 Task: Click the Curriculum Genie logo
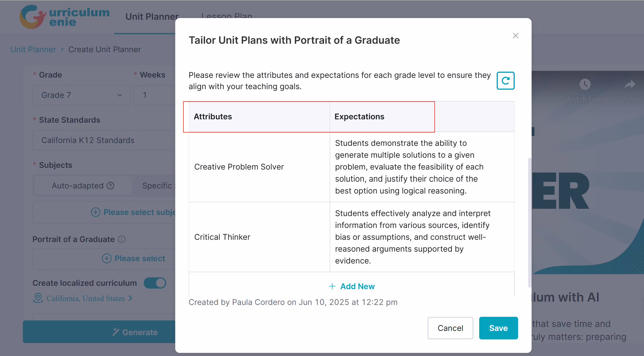pyautogui.click(x=65, y=17)
